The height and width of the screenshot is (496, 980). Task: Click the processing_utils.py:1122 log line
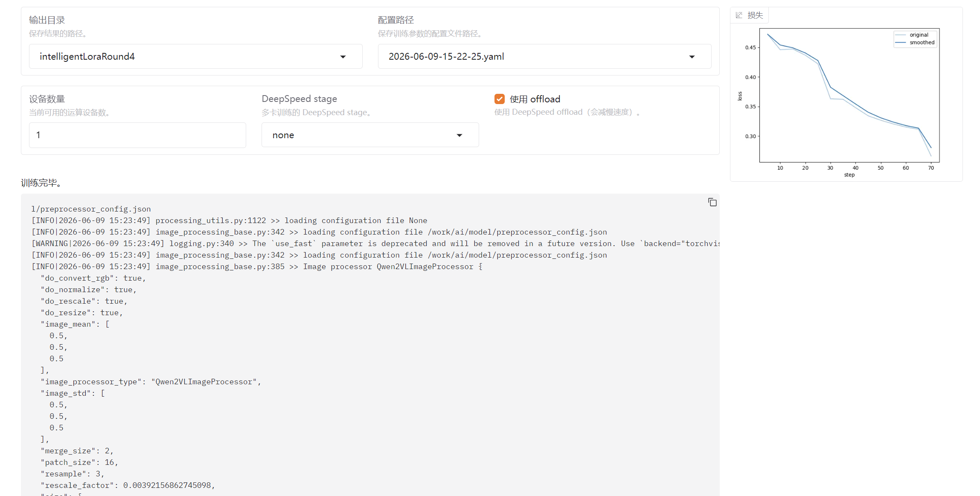[230, 220]
